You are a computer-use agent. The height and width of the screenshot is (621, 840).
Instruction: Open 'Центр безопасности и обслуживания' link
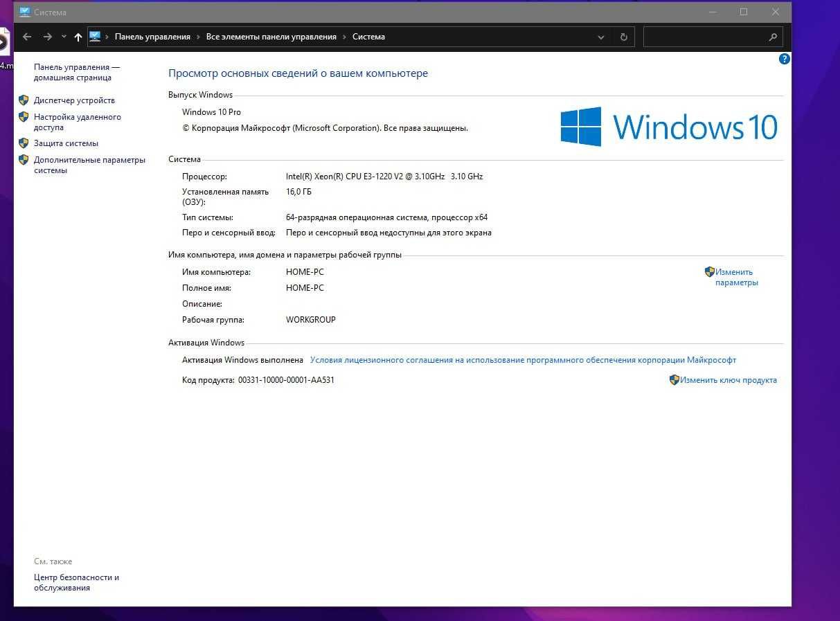point(76,582)
